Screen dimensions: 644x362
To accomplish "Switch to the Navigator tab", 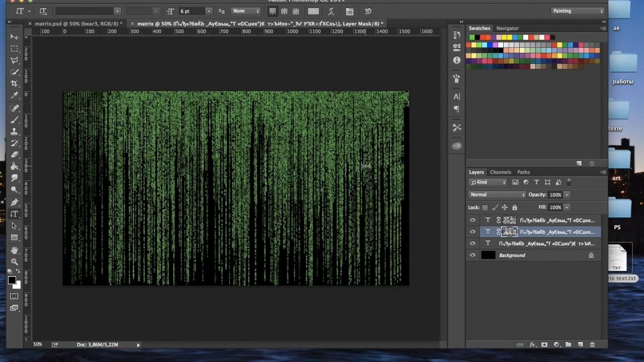I will click(507, 28).
